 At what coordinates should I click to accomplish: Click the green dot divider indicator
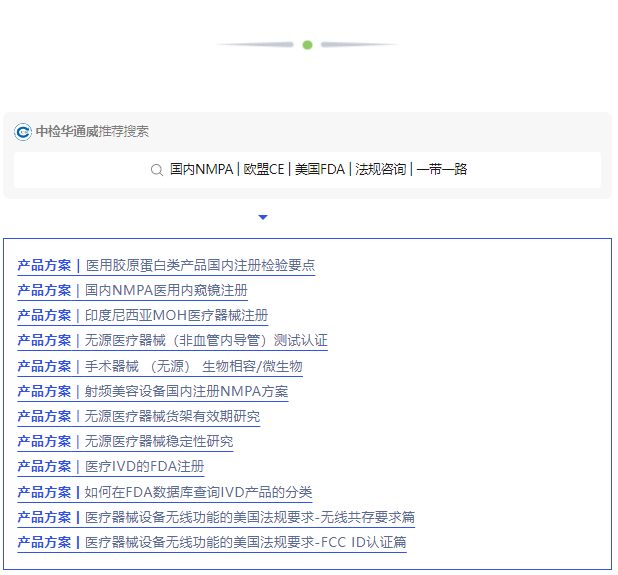(307, 45)
